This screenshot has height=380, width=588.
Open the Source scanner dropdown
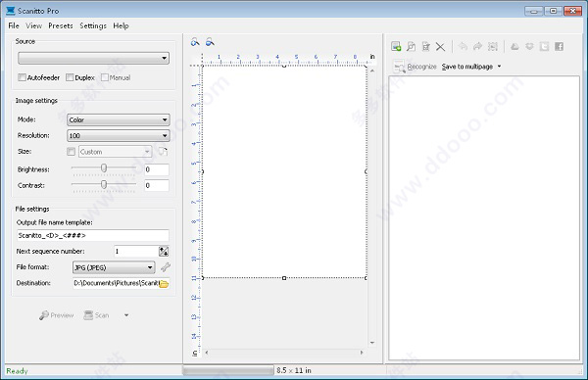[x=93, y=58]
